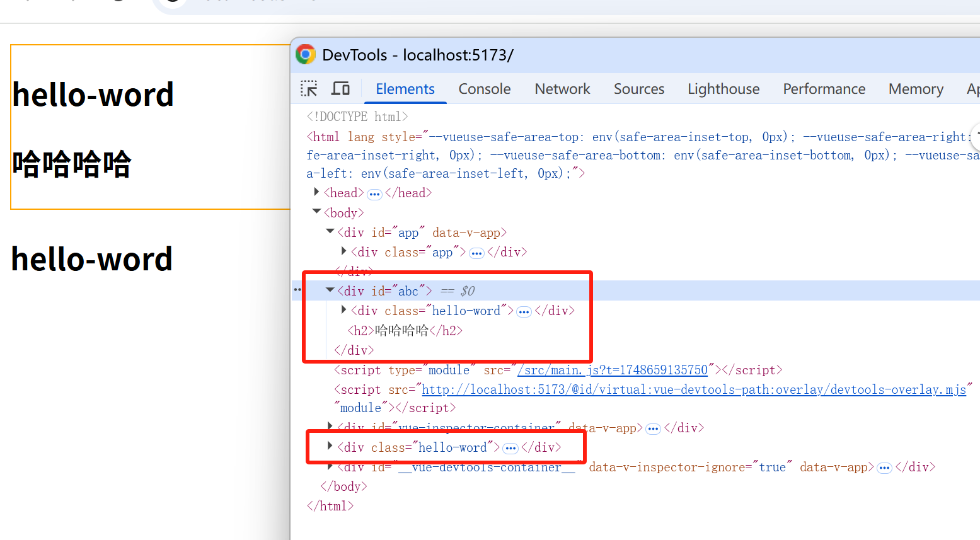Viewport: 980px width, 540px height.
Task: Click the DevTools - localhost:5173/ title bar
Action: [637, 55]
